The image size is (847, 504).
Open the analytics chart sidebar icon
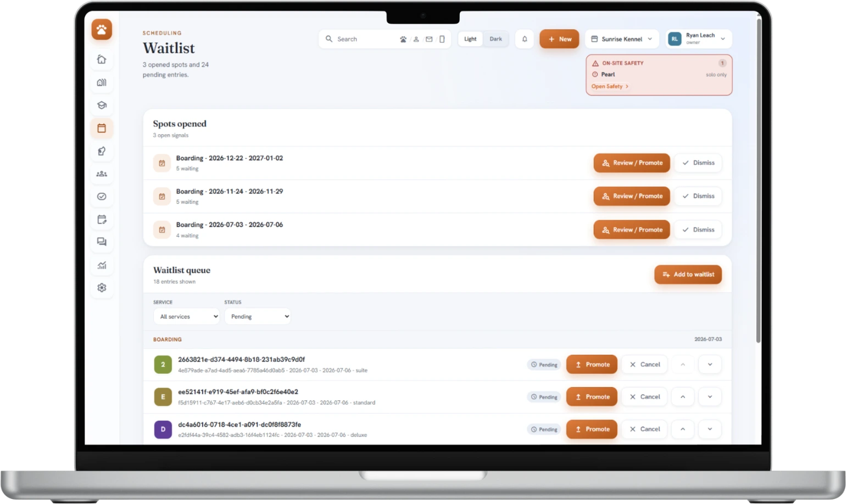[x=102, y=265]
